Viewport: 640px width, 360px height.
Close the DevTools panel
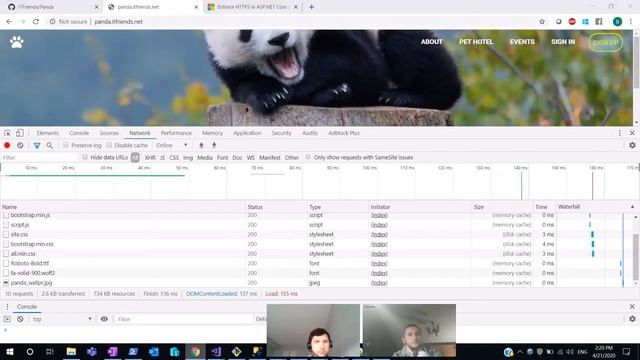pyautogui.click(x=632, y=133)
